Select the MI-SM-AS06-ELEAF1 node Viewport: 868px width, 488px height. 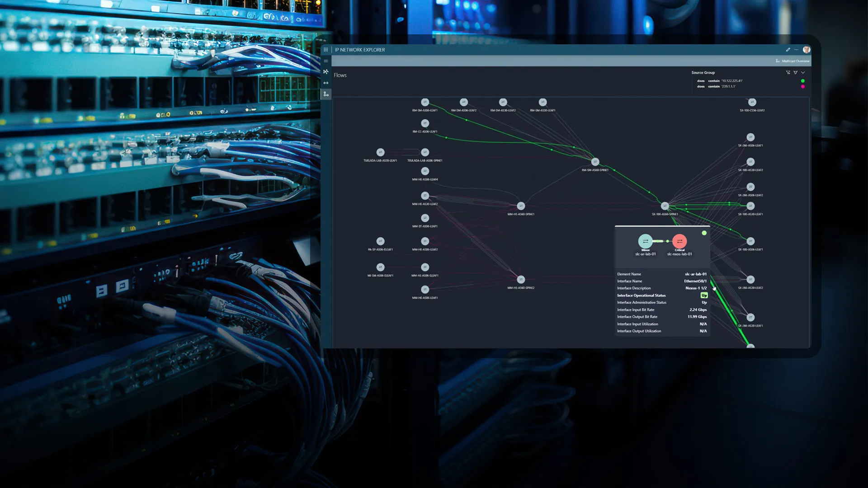point(381,267)
